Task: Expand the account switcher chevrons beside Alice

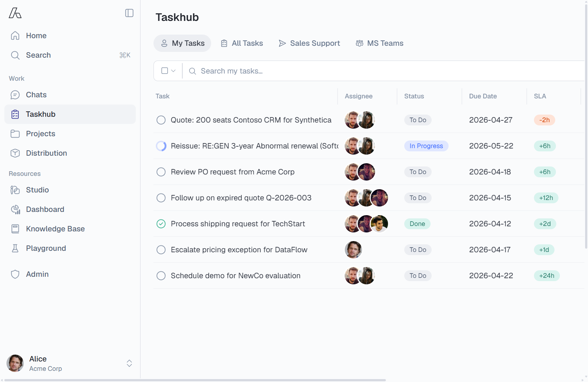Action: point(129,363)
